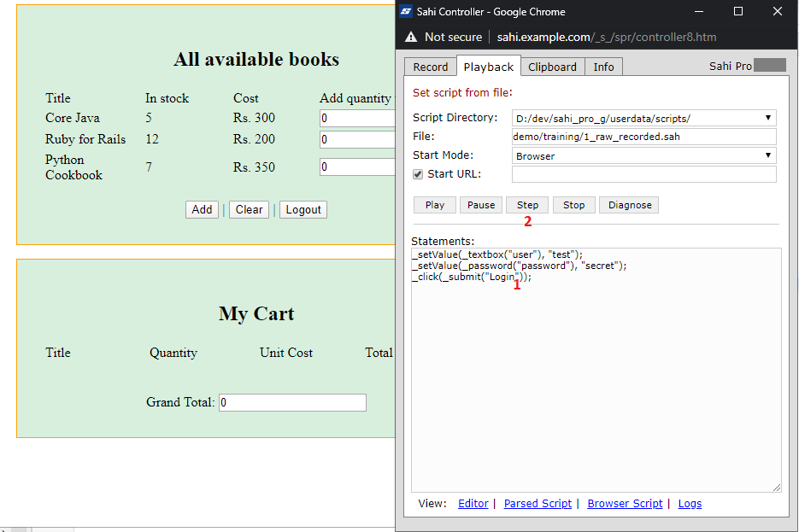Go to the Info tab
This screenshot has width=799, height=532.
[x=603, y=67]
